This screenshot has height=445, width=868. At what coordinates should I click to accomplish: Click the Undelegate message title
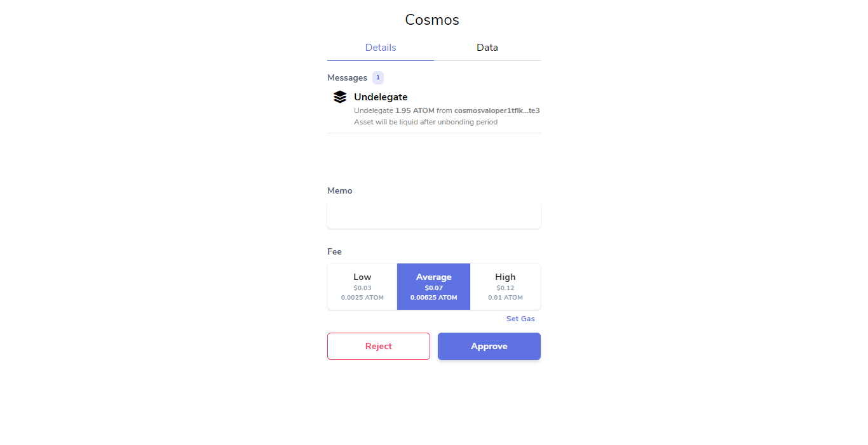(381, 97)
